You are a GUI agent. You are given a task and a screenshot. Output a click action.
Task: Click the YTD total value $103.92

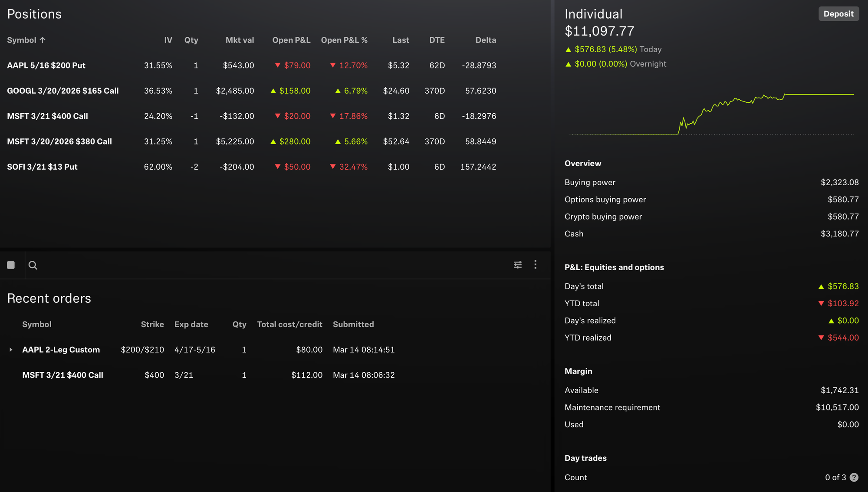click(838, 304)
